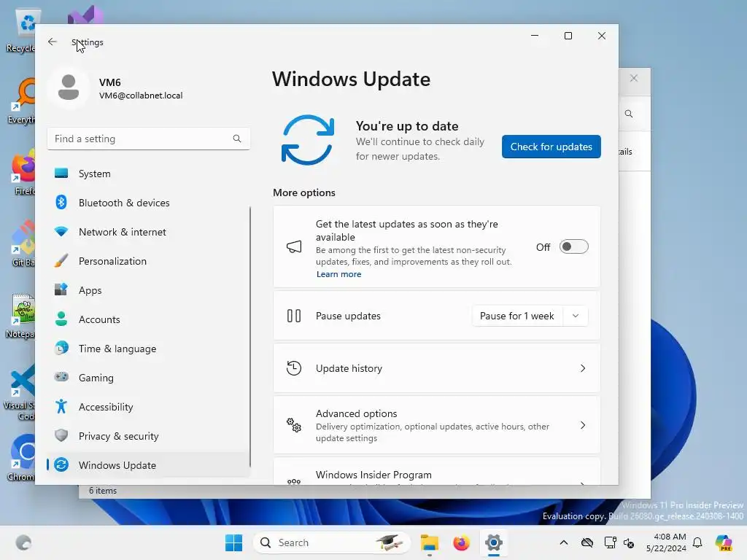The image size is (747, 560).
Task: Open the Learn more link
Action: (x=338, y=274)
